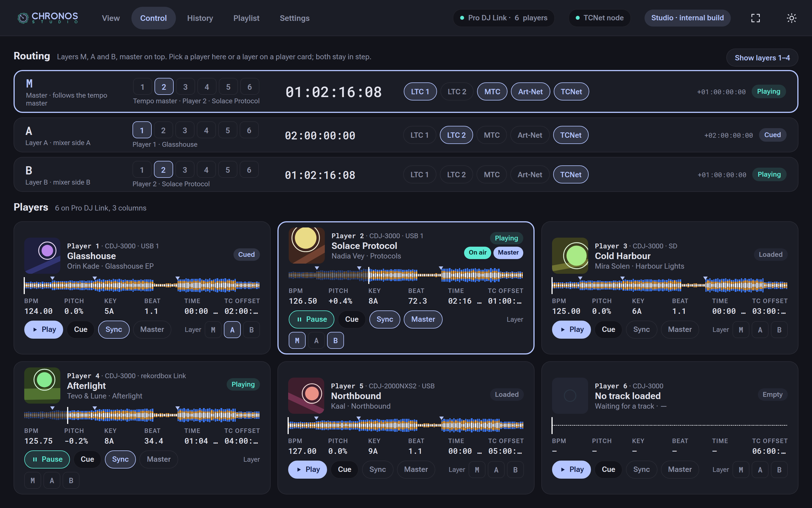Switch theme with the sun icon

(791, 18)
